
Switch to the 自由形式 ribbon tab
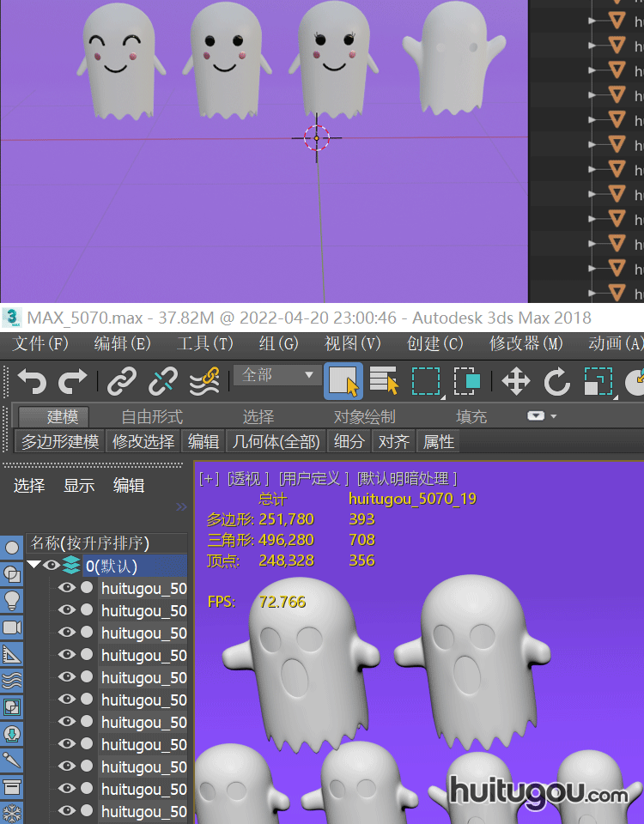(152, 417)
